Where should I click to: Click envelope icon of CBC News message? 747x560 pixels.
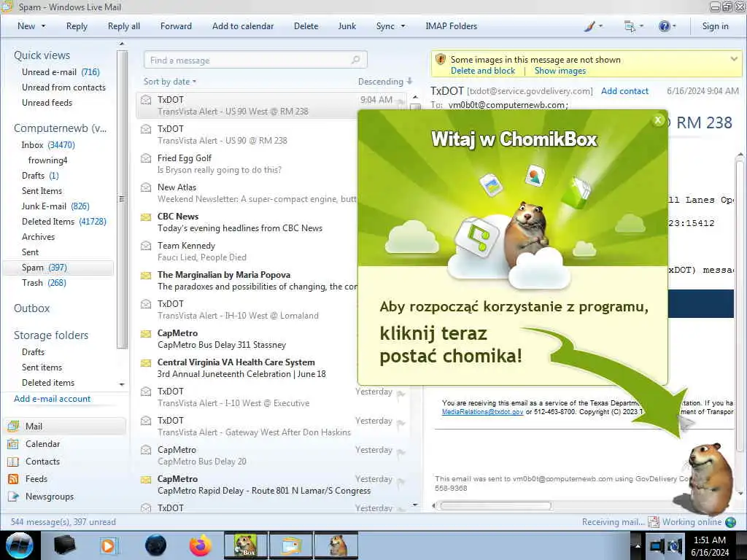coord(146,217)
